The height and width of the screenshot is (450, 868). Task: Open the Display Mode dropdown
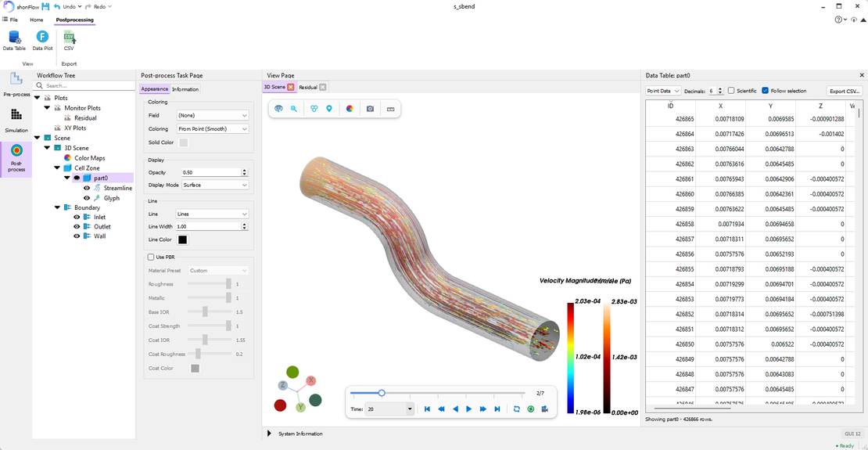tap(215, 185)
